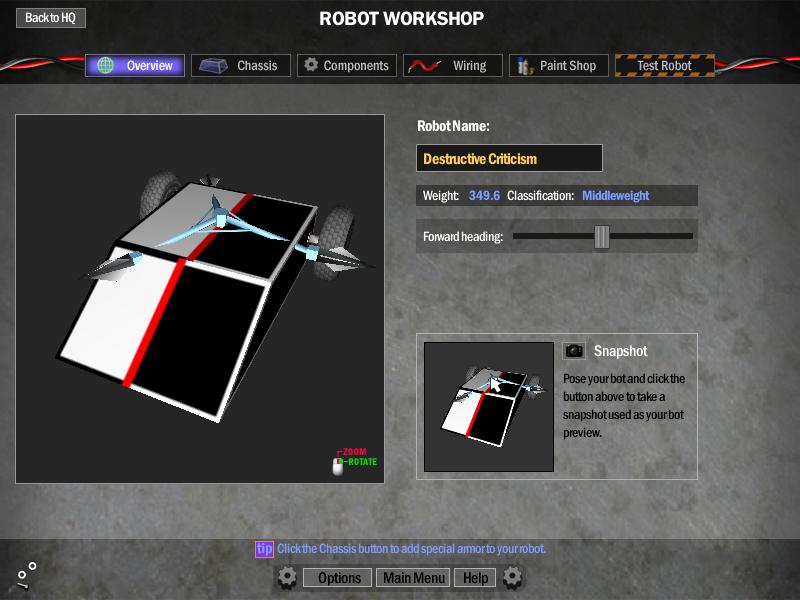
Task: Launch Test Robot mode
Action: click(x=665, y=65)
